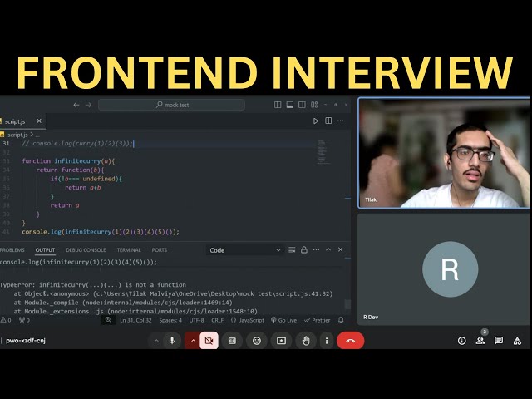532x399 pixels.
Task: Close the script.js tab
Action: (39, 121)
